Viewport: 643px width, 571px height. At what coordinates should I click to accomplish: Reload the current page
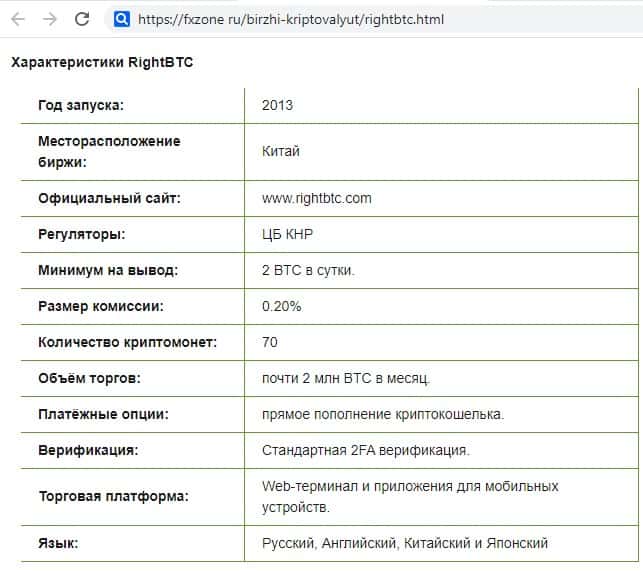(x=82, y=19)
